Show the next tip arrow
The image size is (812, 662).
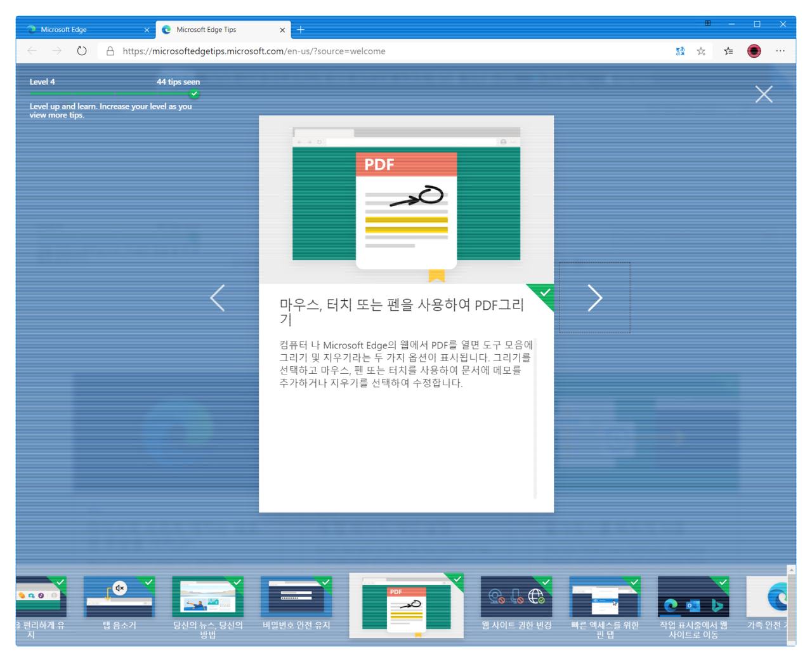click(x=594, y=298)
